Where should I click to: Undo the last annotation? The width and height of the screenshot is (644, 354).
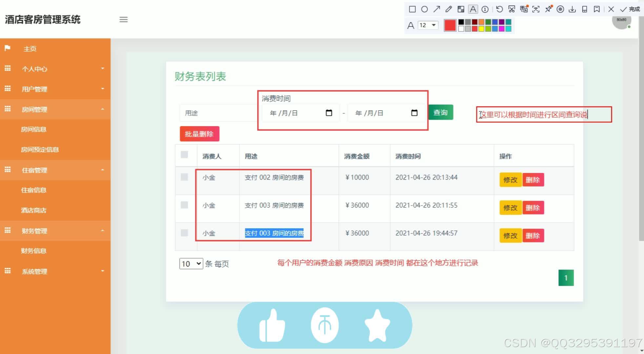click(499, 9)
